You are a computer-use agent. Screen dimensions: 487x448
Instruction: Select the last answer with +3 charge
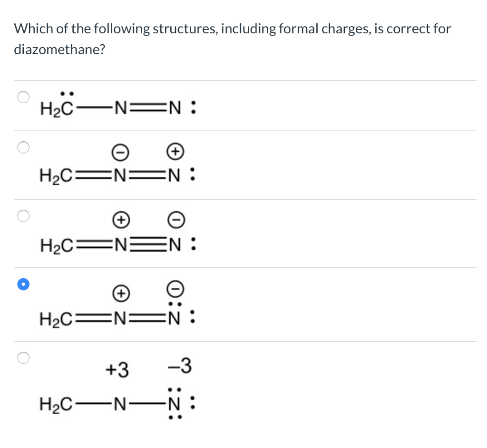[23, 358]
